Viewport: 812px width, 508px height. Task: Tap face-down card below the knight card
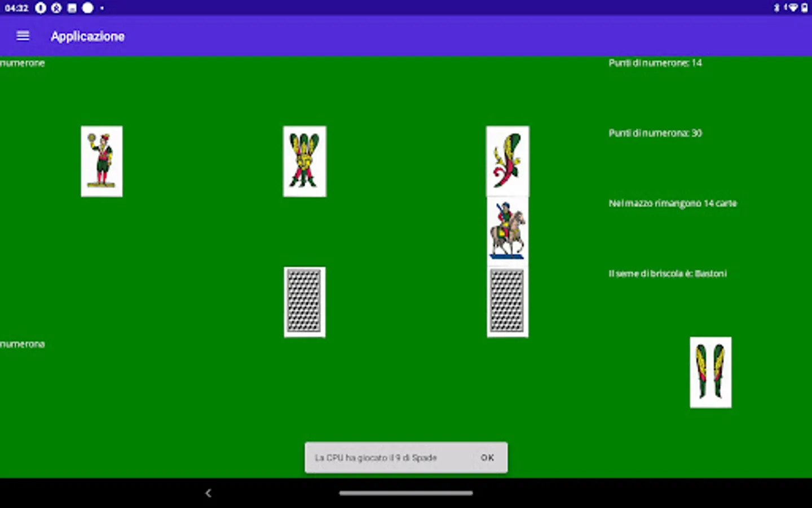(x=507, y=302)
